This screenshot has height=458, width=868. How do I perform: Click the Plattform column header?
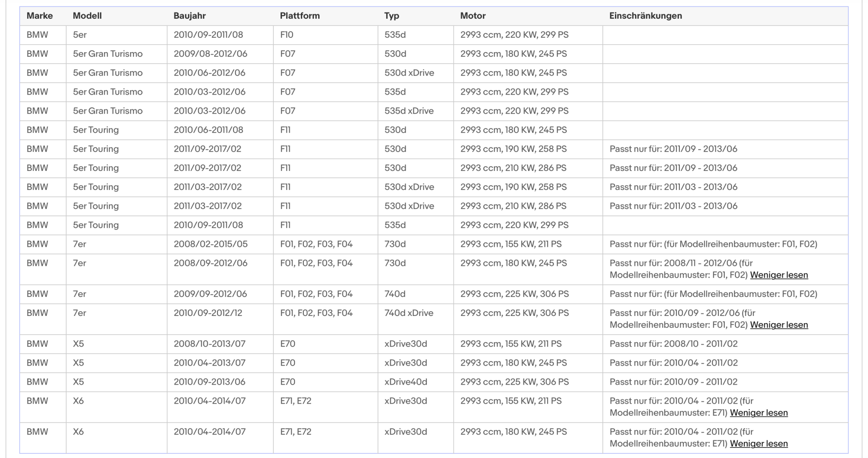point(300,16)
